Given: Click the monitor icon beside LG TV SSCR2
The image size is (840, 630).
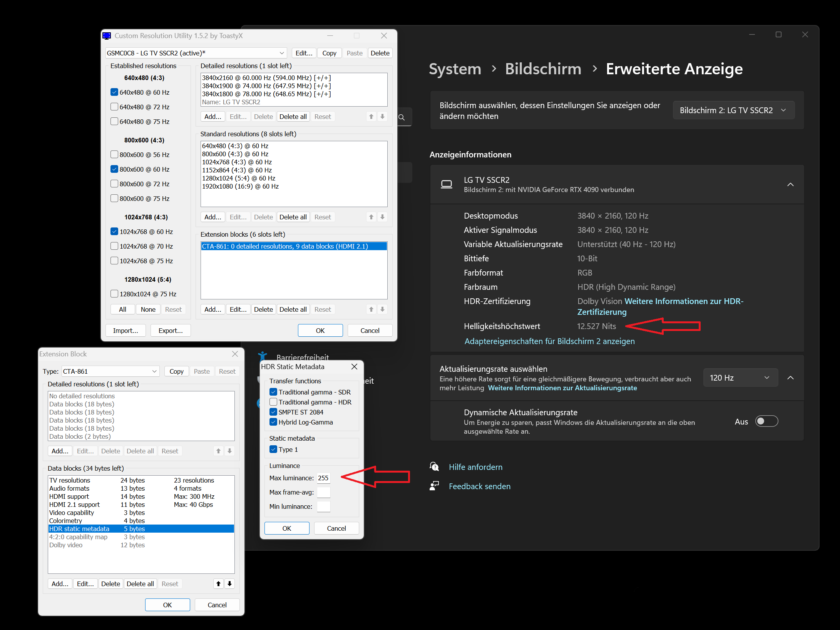Looking at the screenshot, I should click(x=446, y=184).
